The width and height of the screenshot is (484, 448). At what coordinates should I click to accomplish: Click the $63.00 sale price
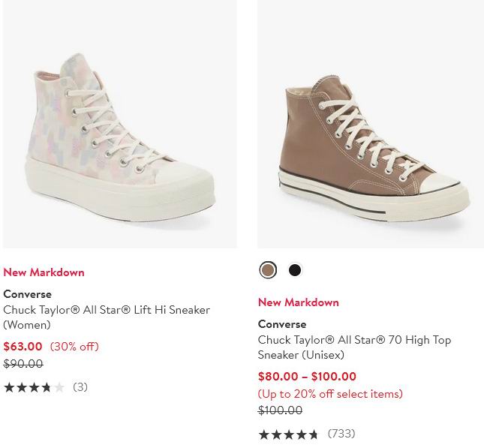[x=23, y=347]
